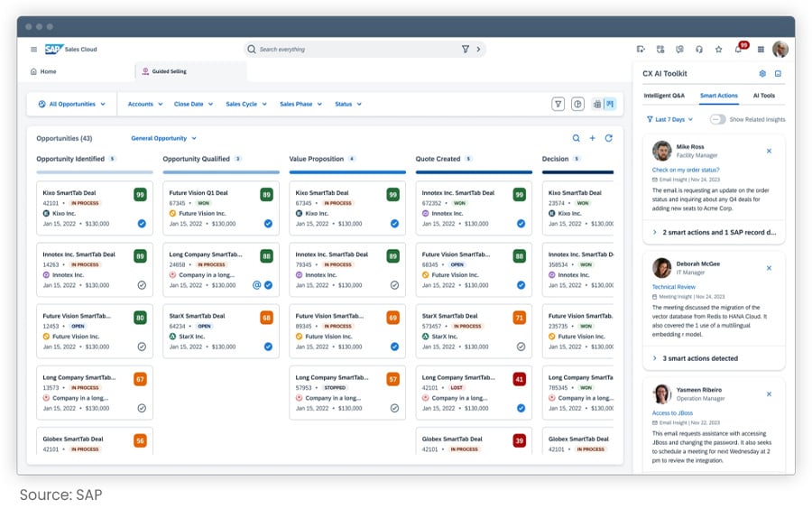Click the chevron arrow inside the search bar
The width and height of the screenshot is (812, 518).
478,50
